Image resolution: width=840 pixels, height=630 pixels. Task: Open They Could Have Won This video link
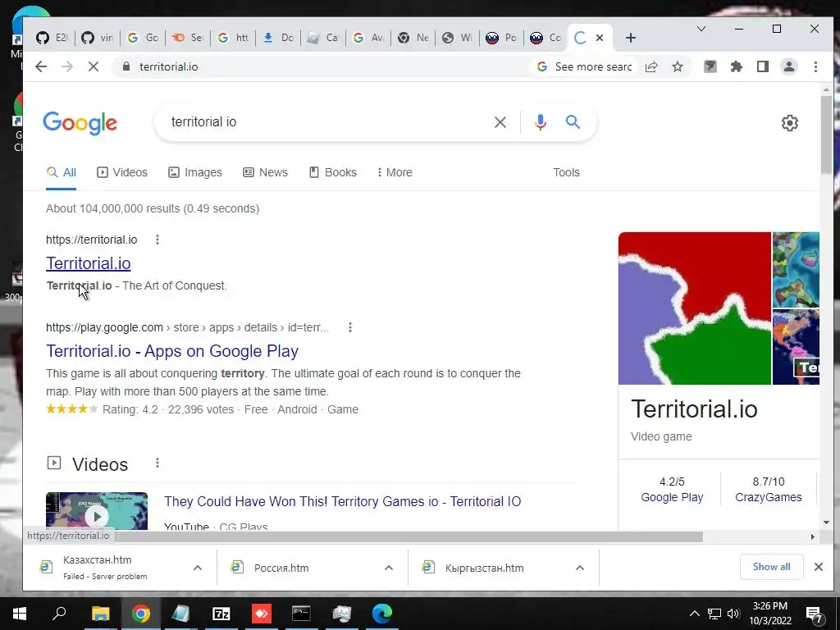click(342, 501)
